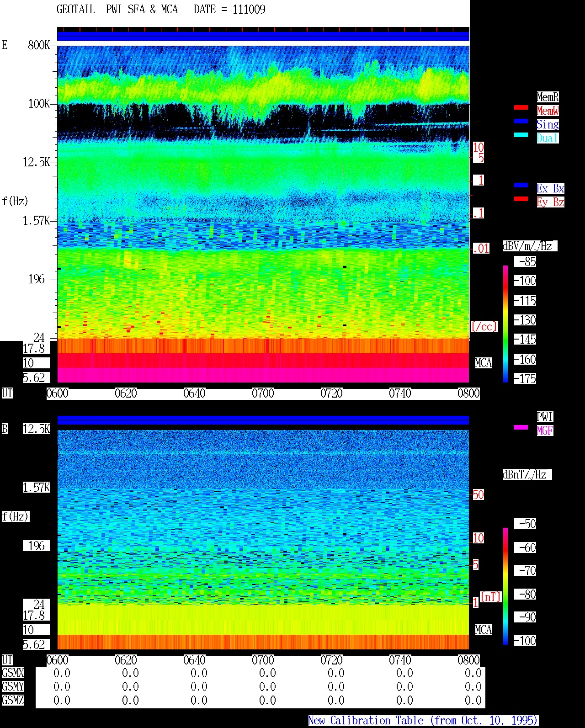Click the 12.5K frequency label on the B panel
Viewport: 585px width, 728px height.
coord(37,429)
